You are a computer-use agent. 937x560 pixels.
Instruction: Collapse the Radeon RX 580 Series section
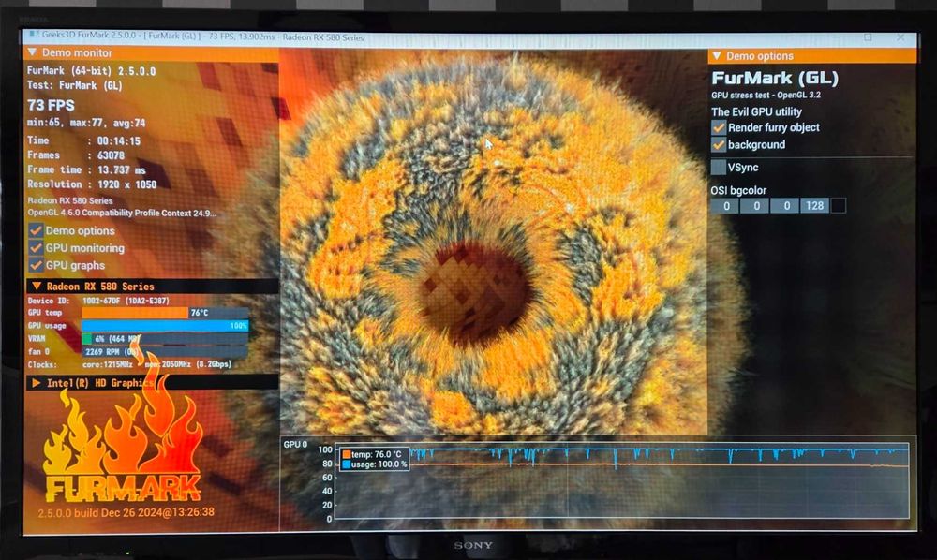point(152,286)
